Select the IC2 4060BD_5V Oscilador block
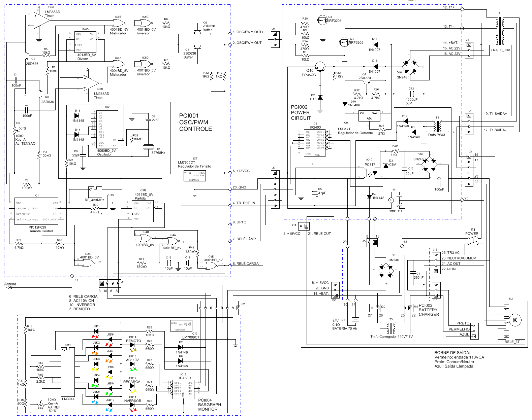This screenshot has height=420, width=532. pos(107,129)
